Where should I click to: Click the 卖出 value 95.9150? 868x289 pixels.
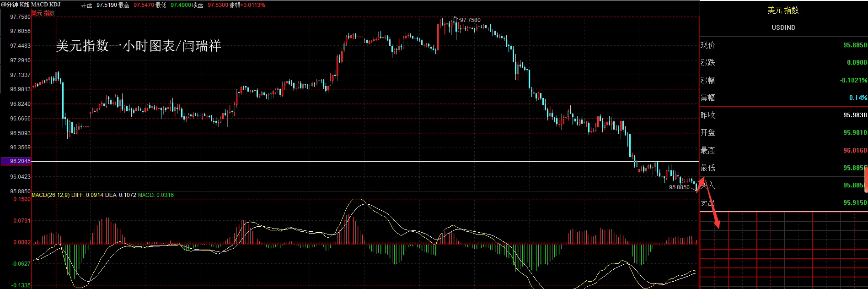[855, 202]
